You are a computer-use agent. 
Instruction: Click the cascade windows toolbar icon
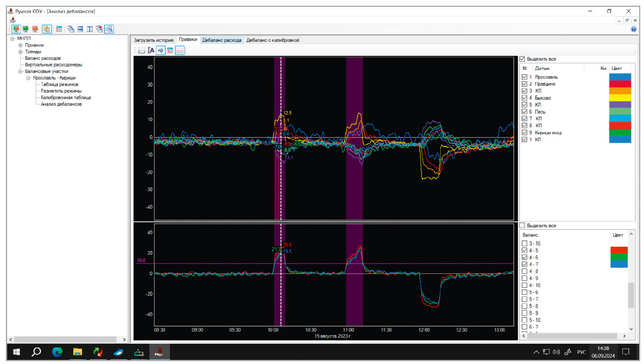pyautogui.click(x=71, y=29)
